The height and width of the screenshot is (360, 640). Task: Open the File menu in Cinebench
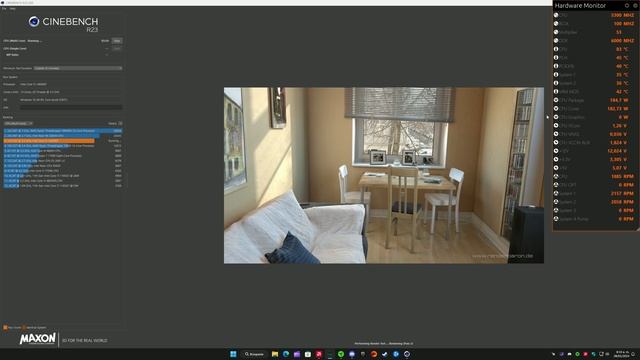[4, 9]
